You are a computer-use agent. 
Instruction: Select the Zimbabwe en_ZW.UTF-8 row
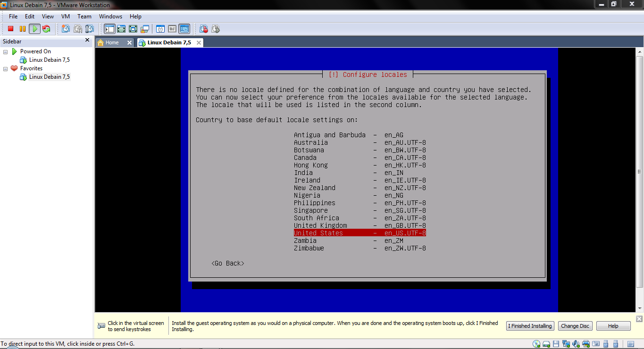pyautogui.click(x=360, y=248)
